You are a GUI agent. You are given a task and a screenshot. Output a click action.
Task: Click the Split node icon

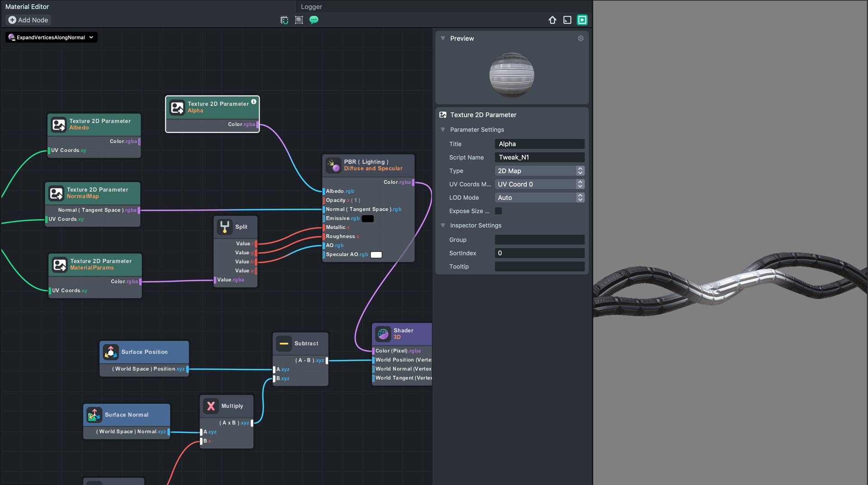point(225,227)
